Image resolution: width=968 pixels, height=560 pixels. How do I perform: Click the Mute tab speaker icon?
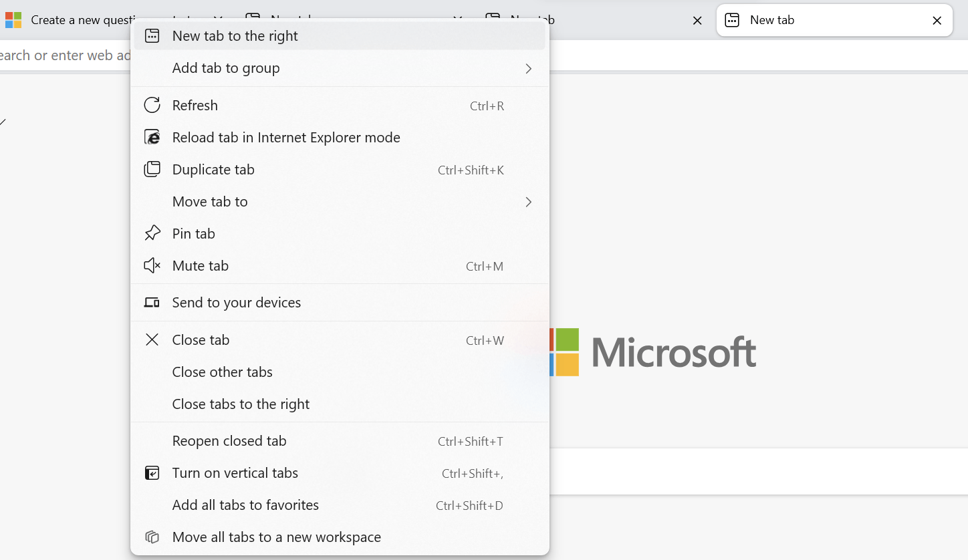[x=152, y=266]
